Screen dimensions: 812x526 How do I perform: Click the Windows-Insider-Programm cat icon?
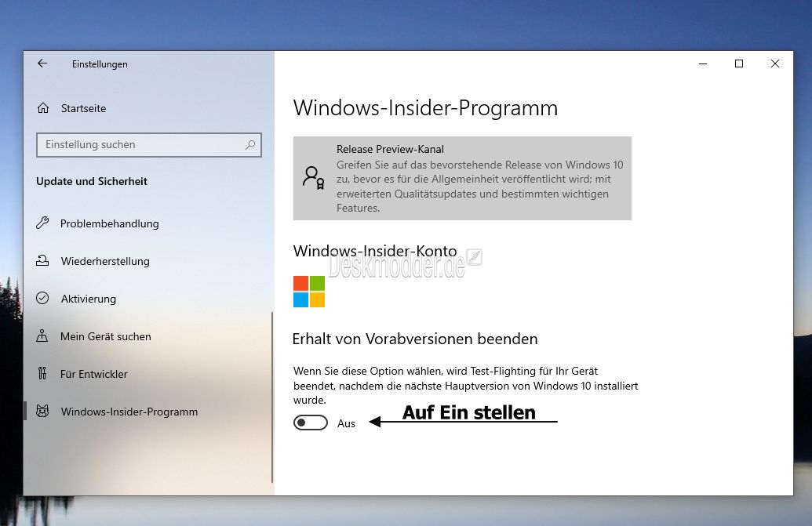(42, 412)
